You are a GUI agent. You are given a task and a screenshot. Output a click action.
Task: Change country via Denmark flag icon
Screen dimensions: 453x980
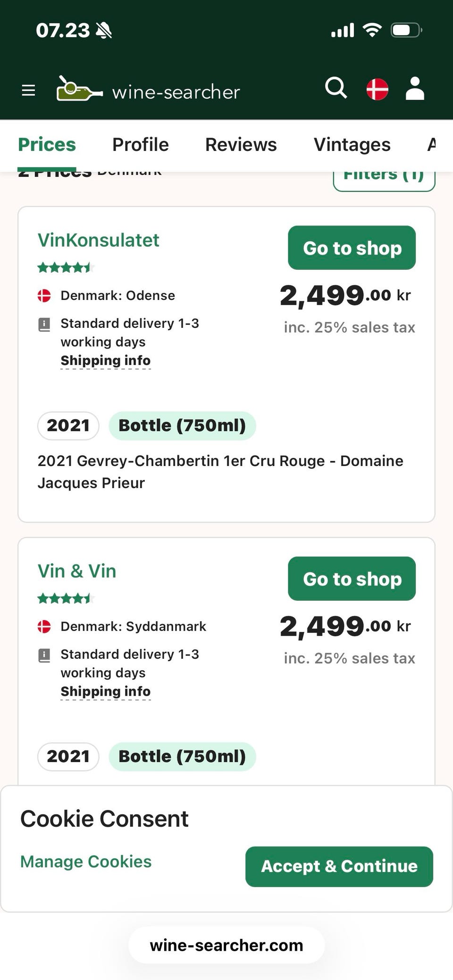tap(377, 89)
